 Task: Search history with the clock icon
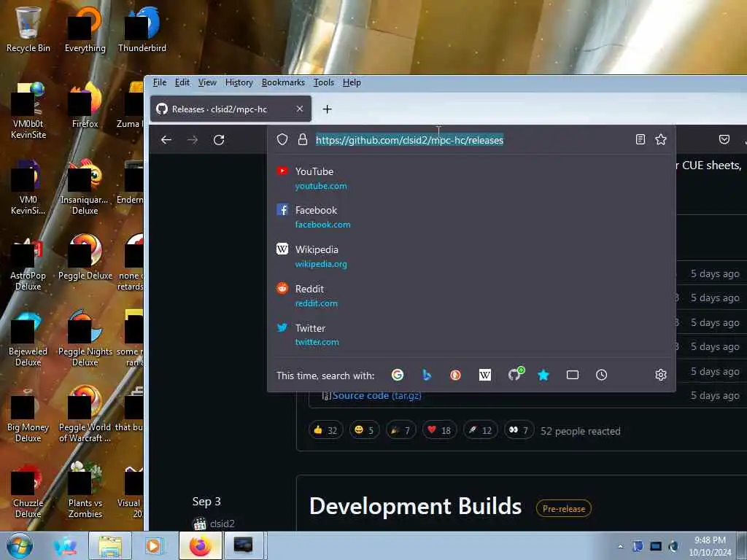click(x=602, y=376)
